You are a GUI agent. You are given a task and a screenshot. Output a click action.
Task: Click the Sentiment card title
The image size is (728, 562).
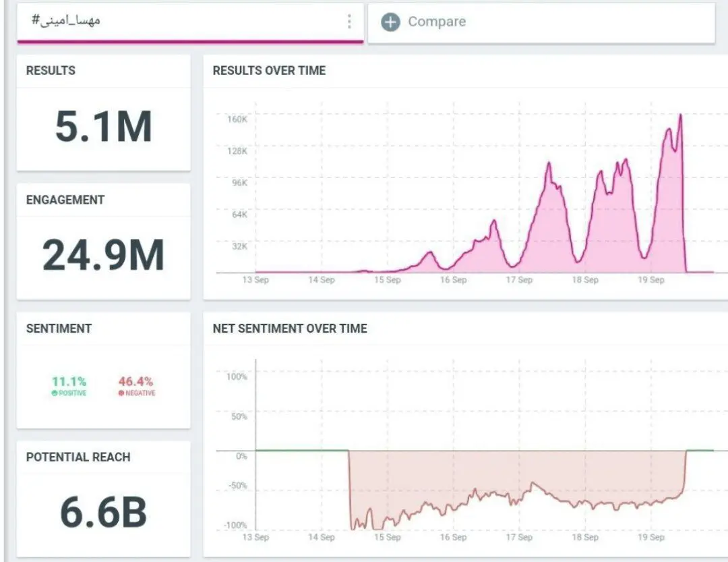click(59, 329)
